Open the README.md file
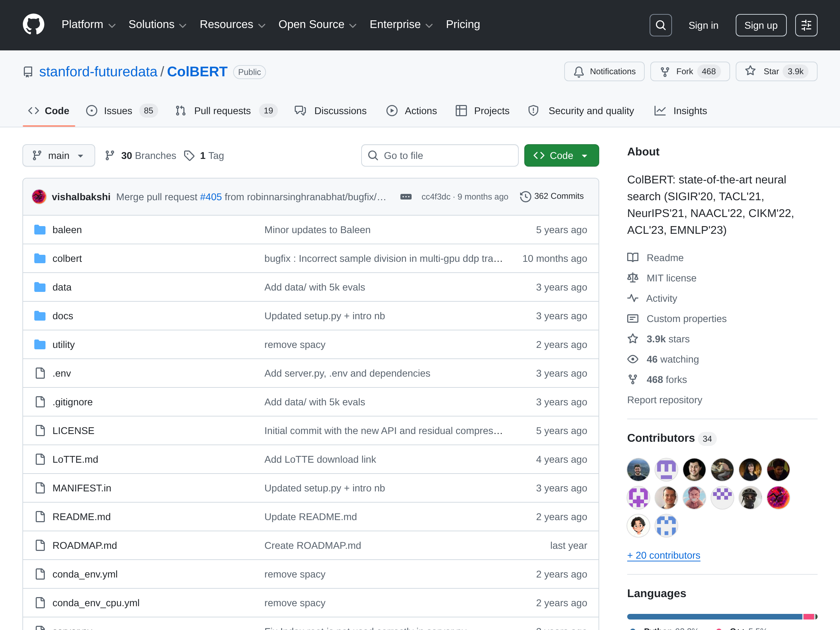The image size is (840, 630). pyautogui.click(x=81, y=517)
